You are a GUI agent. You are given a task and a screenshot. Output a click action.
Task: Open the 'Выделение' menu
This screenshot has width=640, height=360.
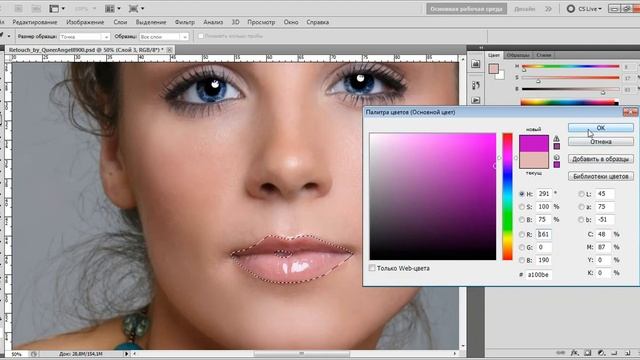151,22
